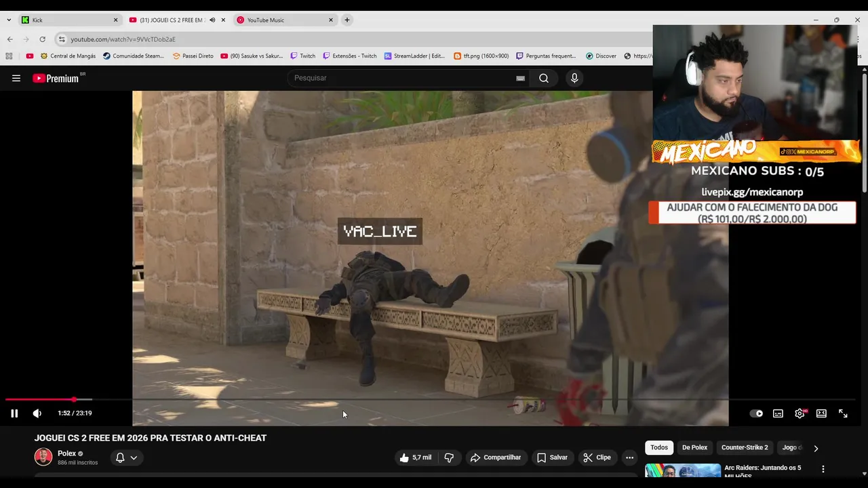Dislike the video with thumbs-down

(449, 457)
